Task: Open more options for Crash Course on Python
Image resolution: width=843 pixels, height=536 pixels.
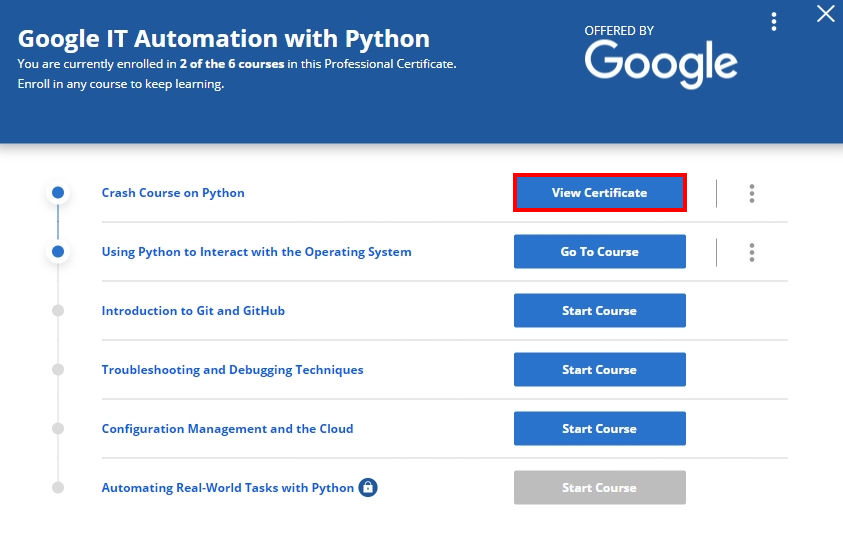Action: pyautogui.click(x=752, y=193)
